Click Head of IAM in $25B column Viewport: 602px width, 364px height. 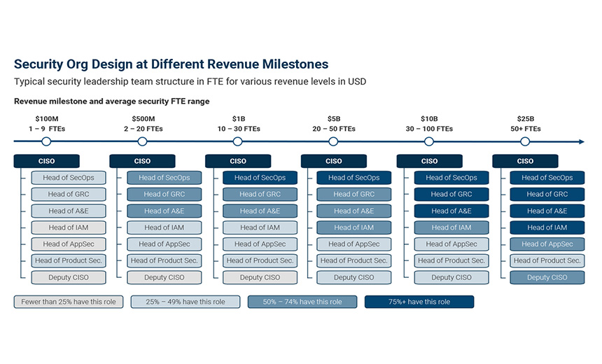pyautogui.click(x=547, y=227)
